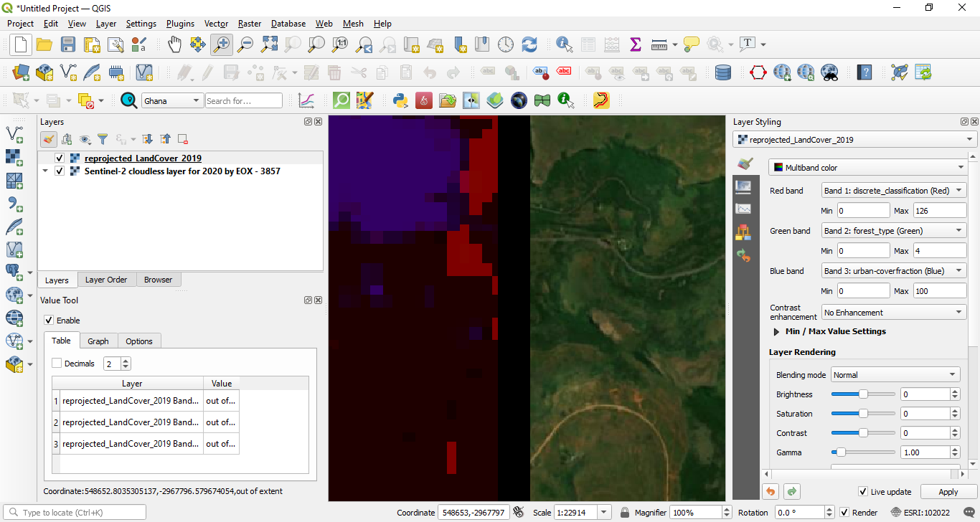Viewport: 980px width, 522px height.
Task: Click Open Layer Styling paintbrush in Layers panel
Action: click(x=49, y=139)
